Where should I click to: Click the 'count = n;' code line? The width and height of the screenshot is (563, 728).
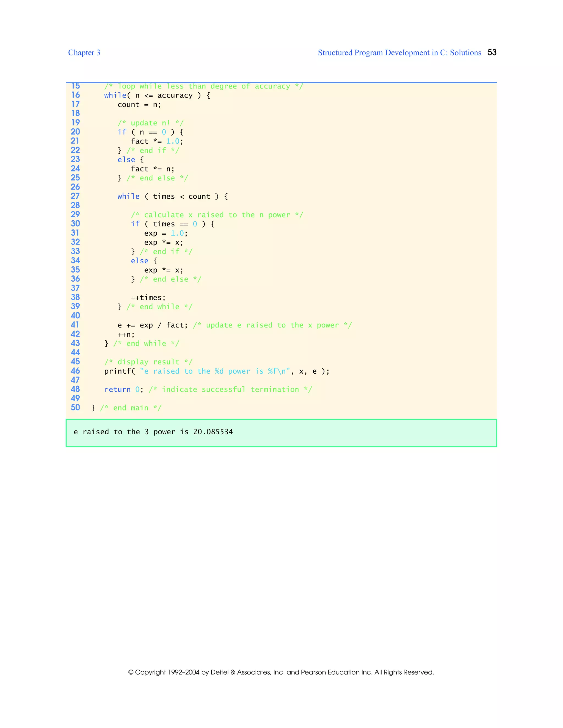point(139,105)
